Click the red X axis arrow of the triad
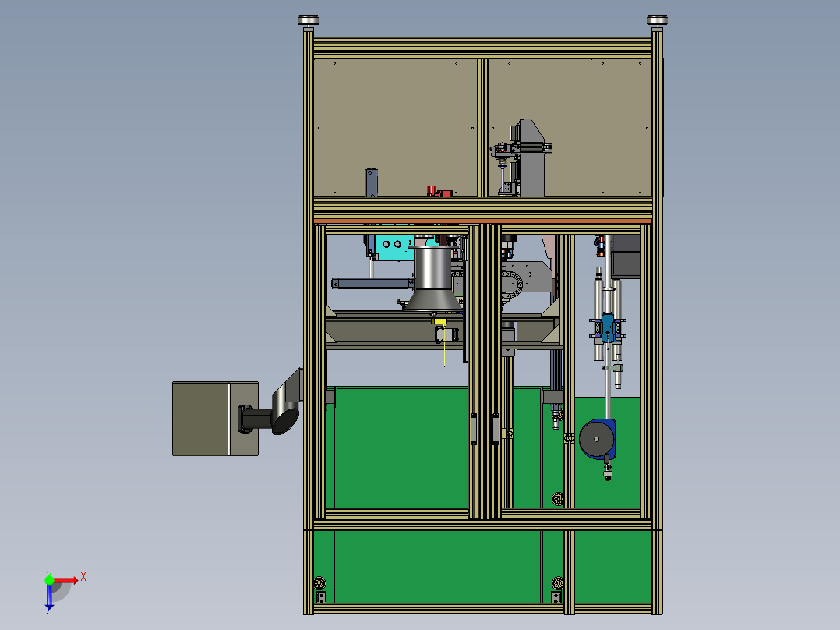This screenshot has height=630, width=840. pos(65,580)
